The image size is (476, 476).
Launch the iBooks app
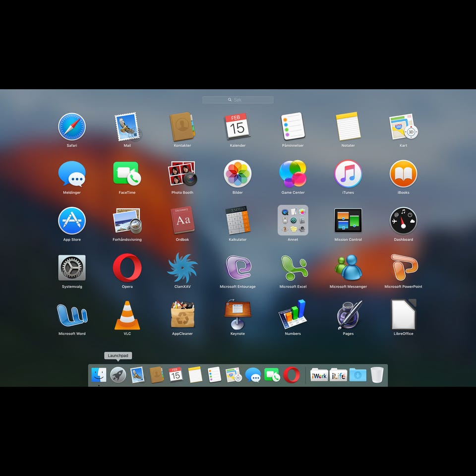[x=404, y=174]
